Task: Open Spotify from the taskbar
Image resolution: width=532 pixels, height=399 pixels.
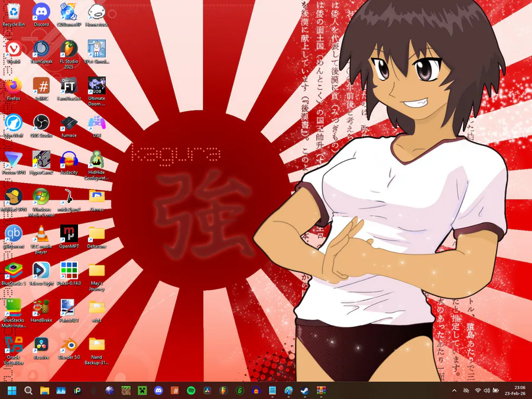Action: pyautogui.click(x=192, y=391)
